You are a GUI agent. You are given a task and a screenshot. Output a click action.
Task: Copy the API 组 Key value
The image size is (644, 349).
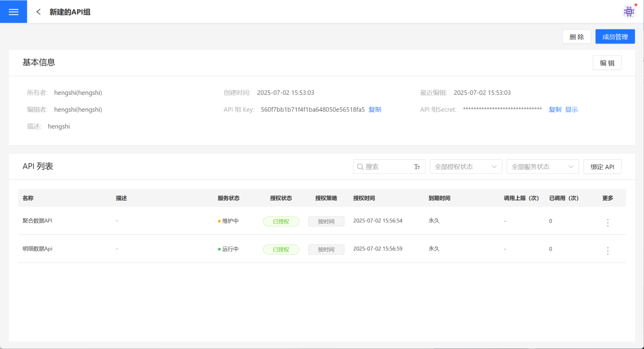coord(375,110)
